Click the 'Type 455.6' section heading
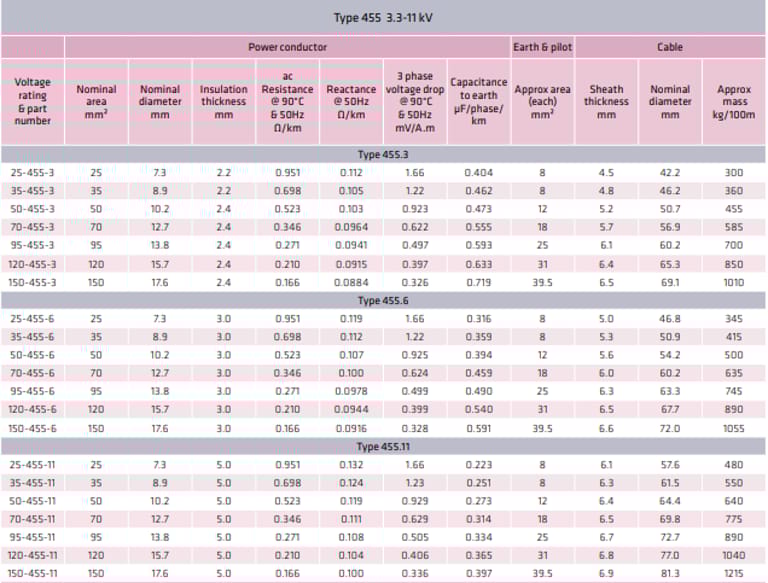The width and height of the screenshot is (768, 583). tap(384, 299)
